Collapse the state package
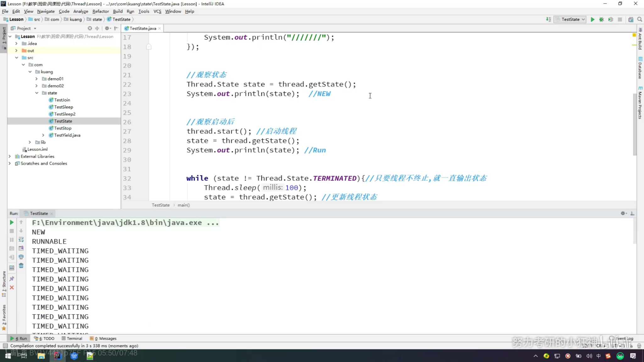Viewport: 644px width, 362px height. pos(36,93)
